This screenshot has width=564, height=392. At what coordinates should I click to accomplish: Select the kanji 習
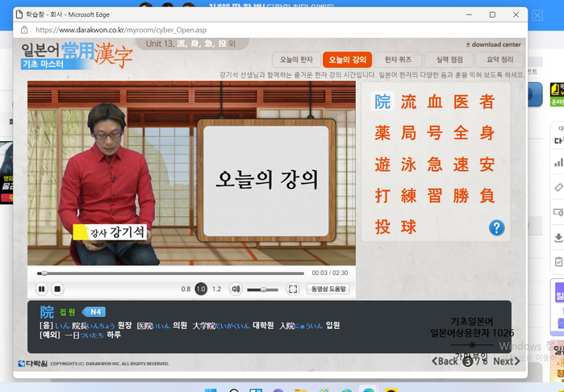[435, 196]
